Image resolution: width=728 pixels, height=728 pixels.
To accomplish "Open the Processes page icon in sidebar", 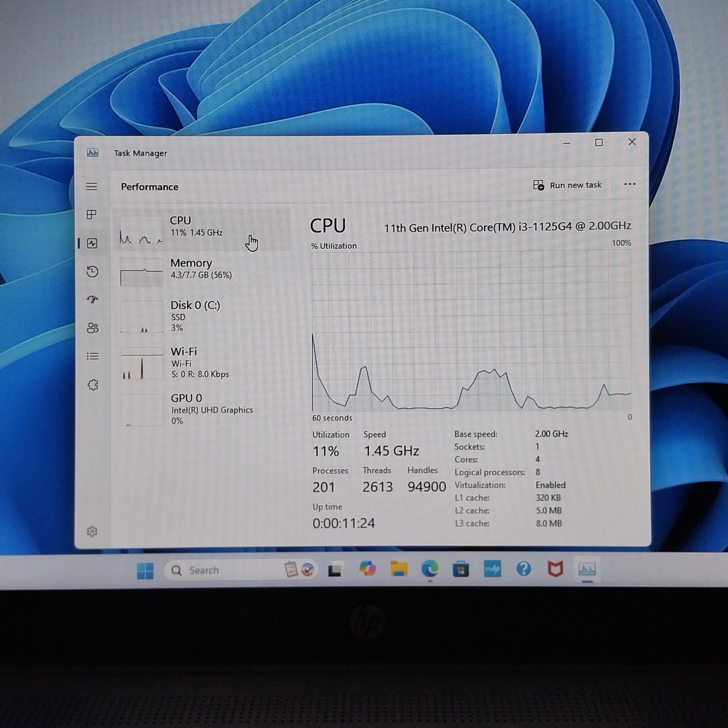I will [92, 215].
